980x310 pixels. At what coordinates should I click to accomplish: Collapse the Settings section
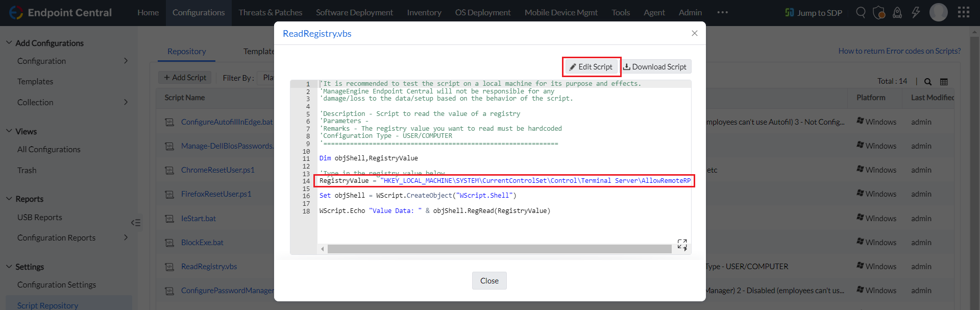(x=9, y=267)
